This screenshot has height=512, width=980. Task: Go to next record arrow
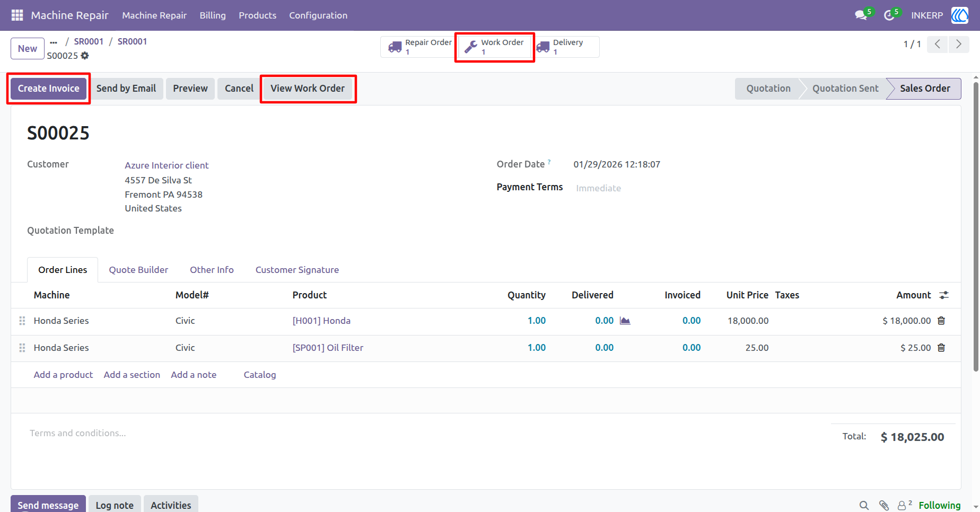(959, 44)
